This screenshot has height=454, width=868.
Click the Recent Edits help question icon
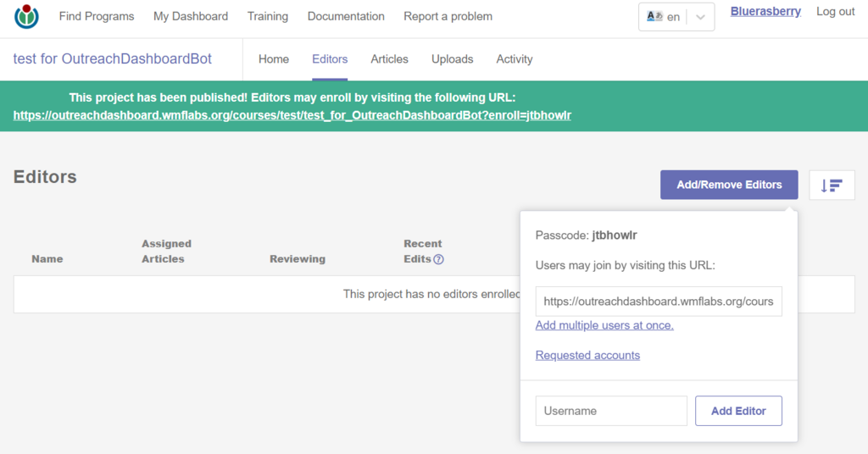pos(438,259)
